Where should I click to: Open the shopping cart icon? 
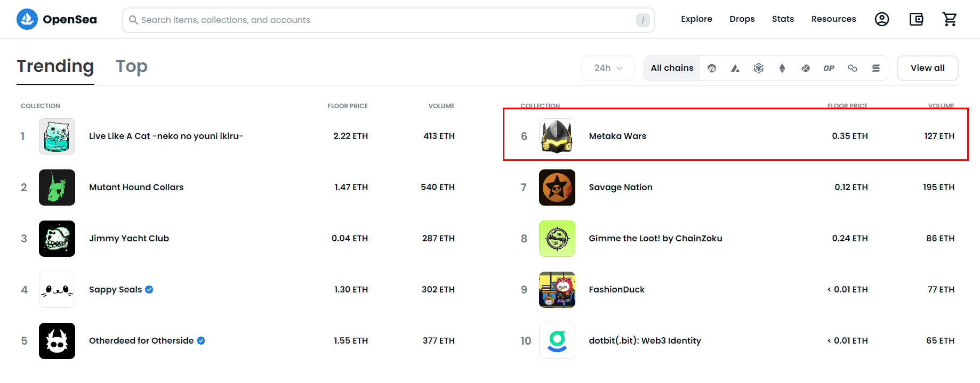tap(950, 19)
